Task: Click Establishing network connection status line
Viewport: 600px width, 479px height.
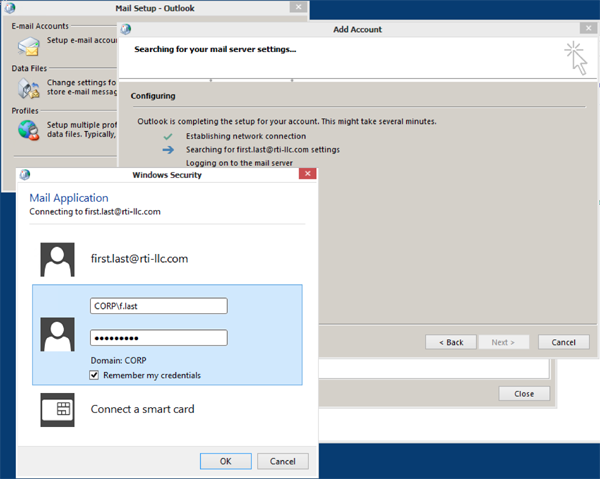Action: 246,136
